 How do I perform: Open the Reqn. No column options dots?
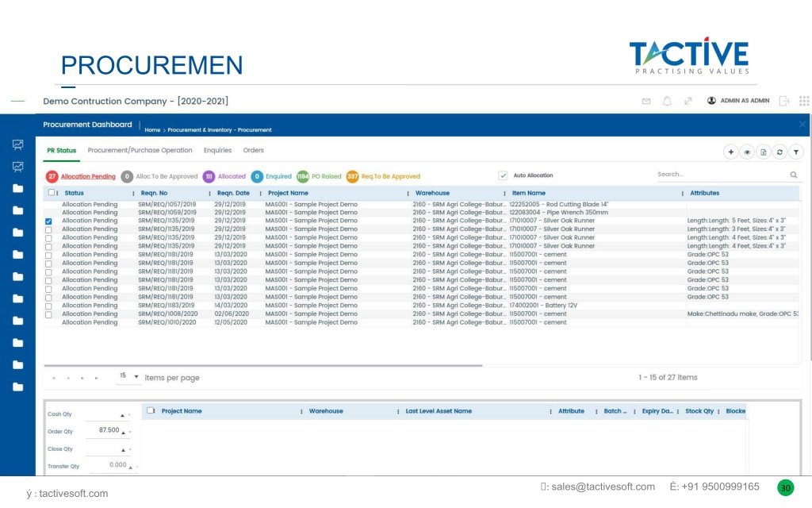209,194
